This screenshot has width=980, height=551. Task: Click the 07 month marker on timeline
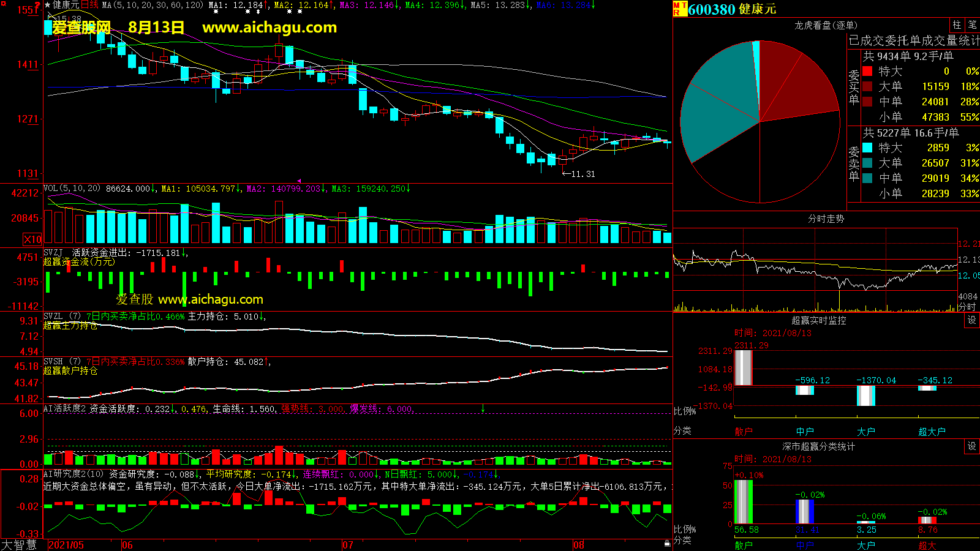click(347, 545)
